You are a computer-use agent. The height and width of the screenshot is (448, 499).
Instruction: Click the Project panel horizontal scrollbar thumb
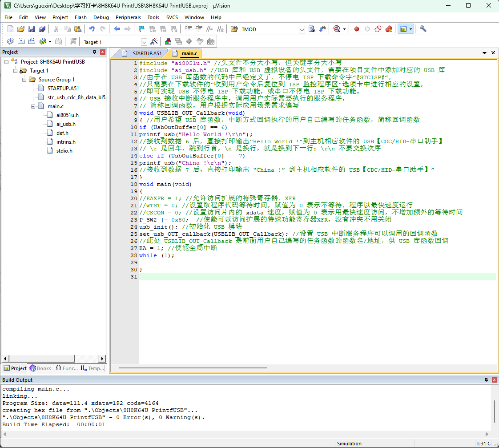42,359
